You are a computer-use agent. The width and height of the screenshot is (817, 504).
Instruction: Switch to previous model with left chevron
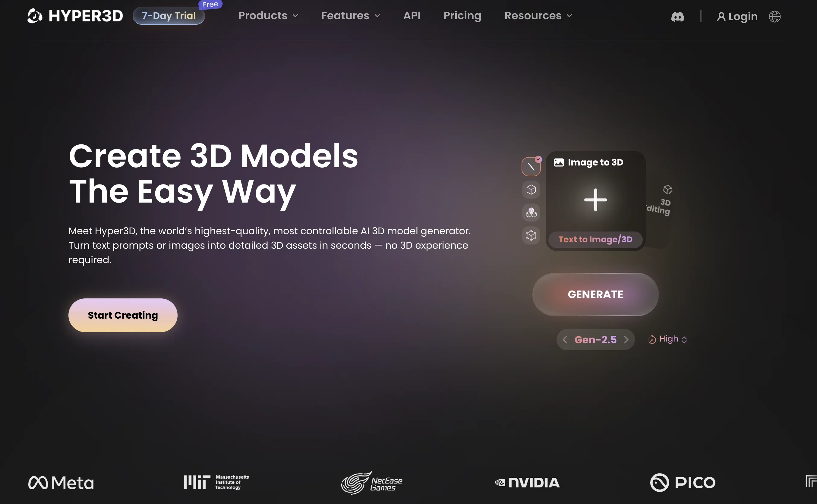pos(565,340)
